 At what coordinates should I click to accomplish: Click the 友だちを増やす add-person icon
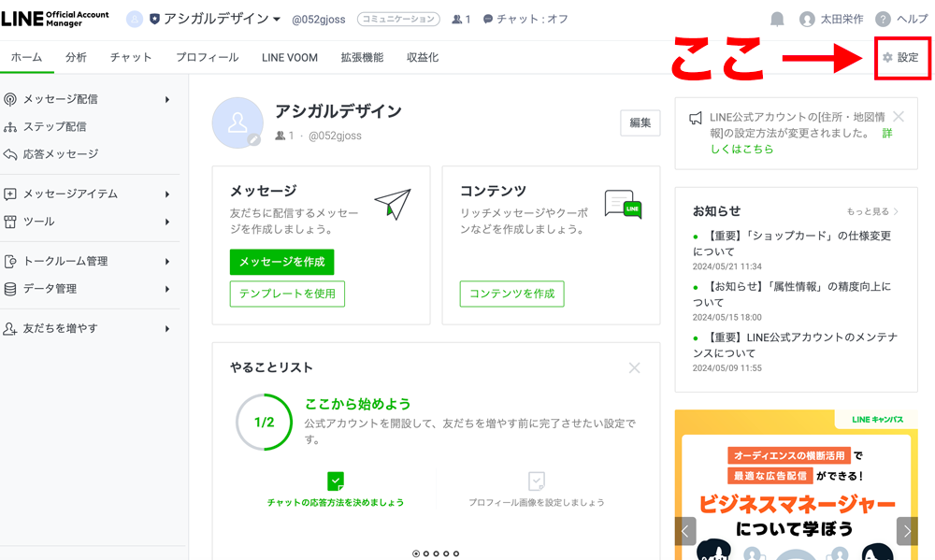coord(10,328)
